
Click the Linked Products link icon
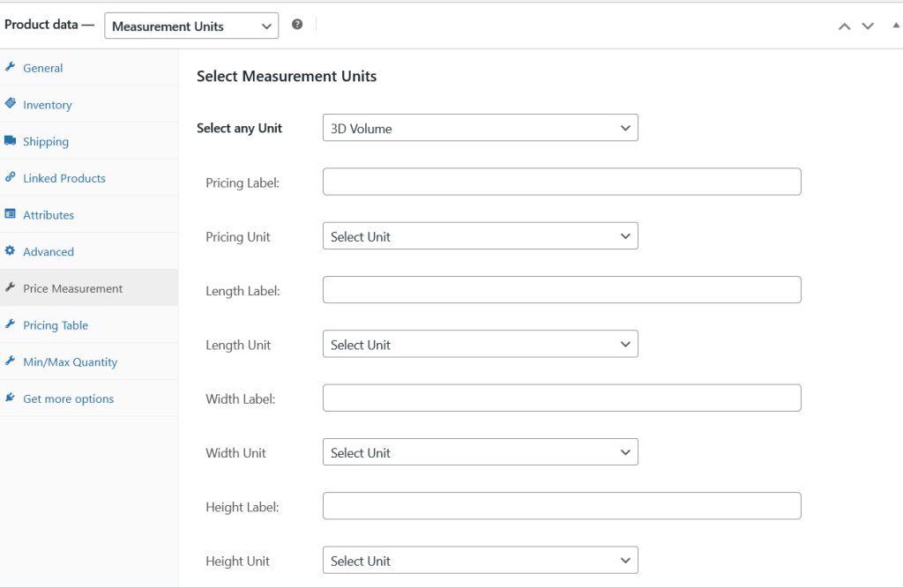pyautogui.click(x=11, y=177)
